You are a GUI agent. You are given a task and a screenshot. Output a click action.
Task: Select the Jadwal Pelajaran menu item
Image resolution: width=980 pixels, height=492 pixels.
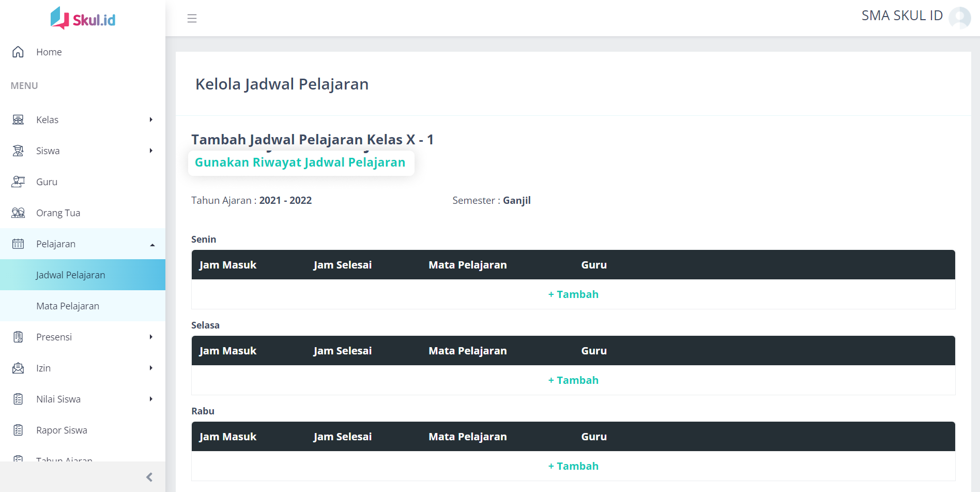[x=70, y=275]
